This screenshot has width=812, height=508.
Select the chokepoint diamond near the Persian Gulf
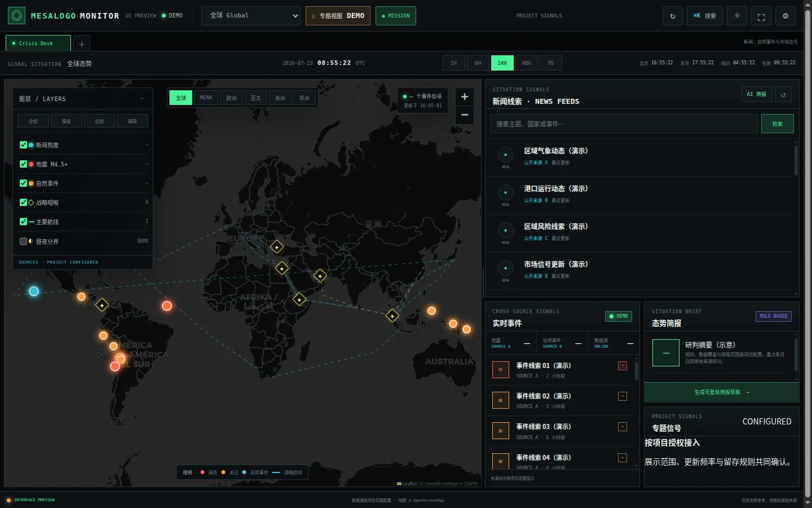(x=320, y=275)
